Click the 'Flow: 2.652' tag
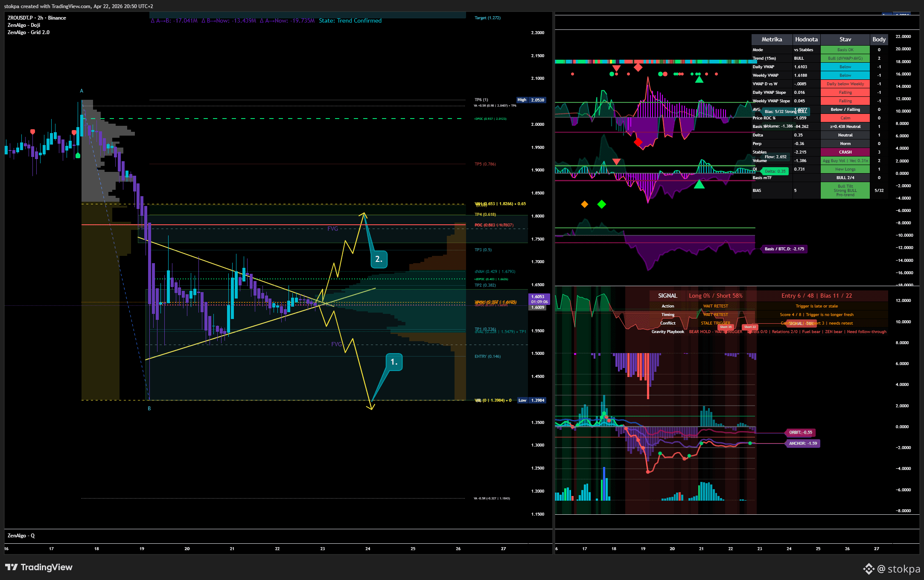Screen dimensions: 924x580 click(775, 157)
